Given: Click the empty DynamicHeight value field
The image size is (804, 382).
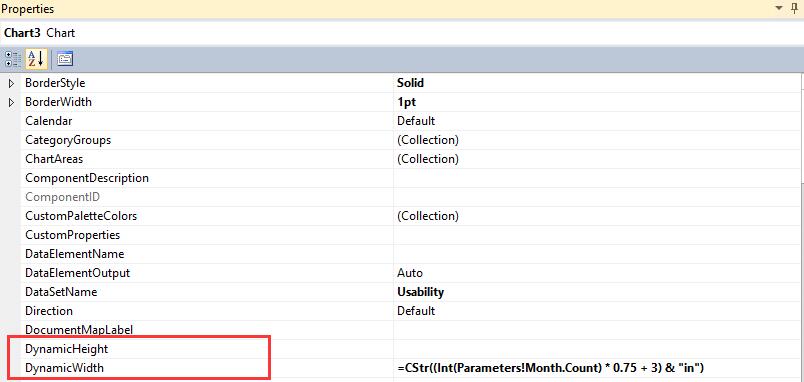Looking at the screenshot, I should click(x=596, y=349).
